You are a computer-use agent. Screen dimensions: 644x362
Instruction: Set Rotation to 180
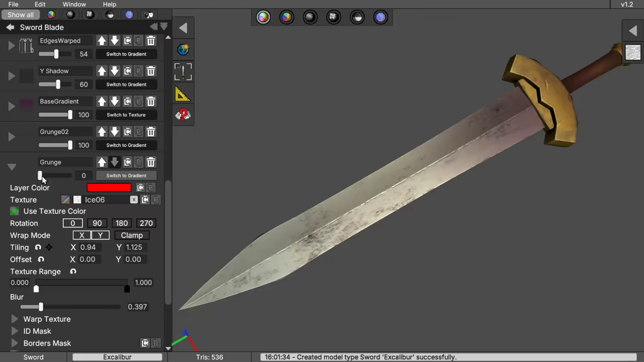point(122,223)
